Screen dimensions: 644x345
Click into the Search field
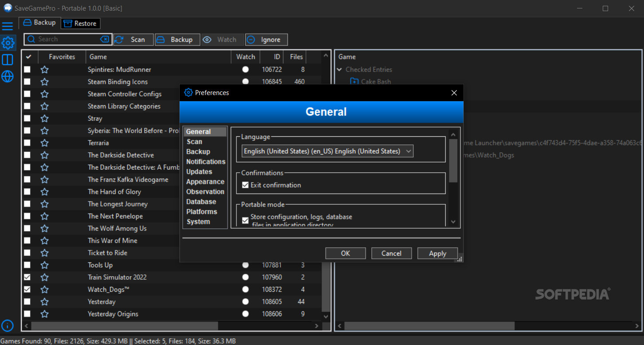pos(67,39)
